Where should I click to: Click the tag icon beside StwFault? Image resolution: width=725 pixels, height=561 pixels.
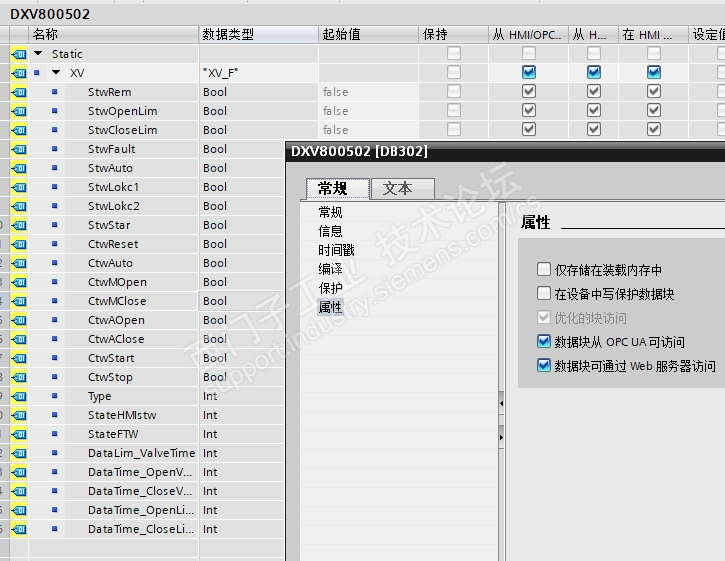tap(19, 149)
